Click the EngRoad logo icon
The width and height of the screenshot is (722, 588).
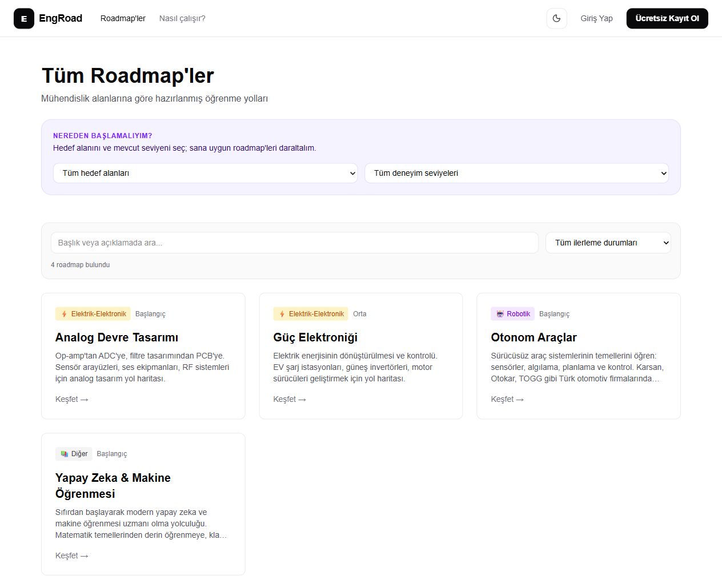[24, 18]
